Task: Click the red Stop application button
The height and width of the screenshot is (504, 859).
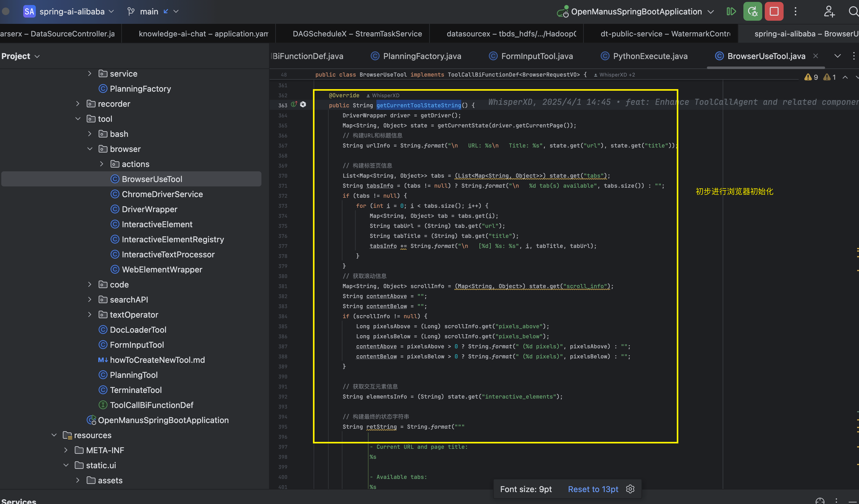Action: 774,12
